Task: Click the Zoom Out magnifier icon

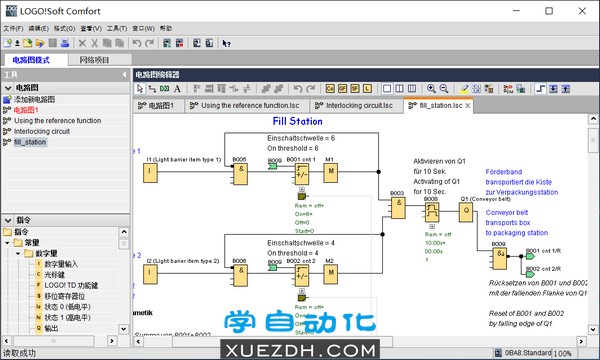Action: pos(443,89)
